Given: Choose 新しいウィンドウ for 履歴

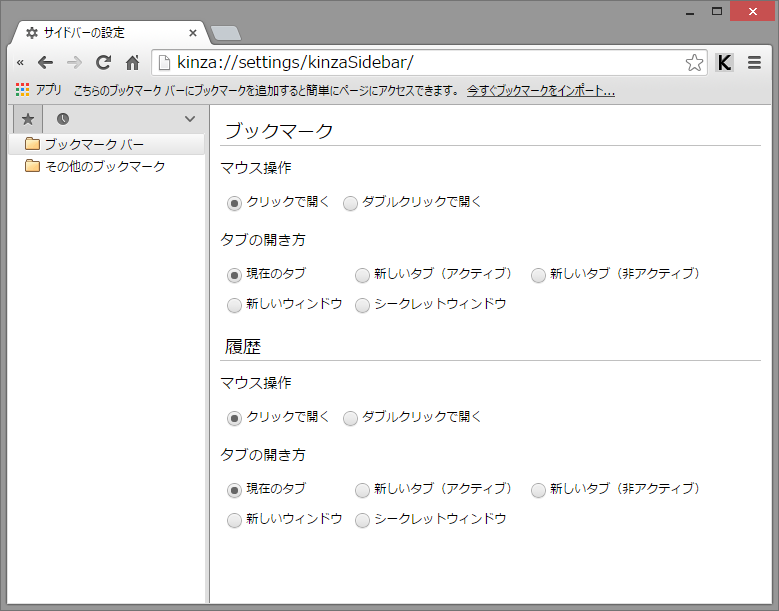Looking at the screenshot, I should point(234,520).
